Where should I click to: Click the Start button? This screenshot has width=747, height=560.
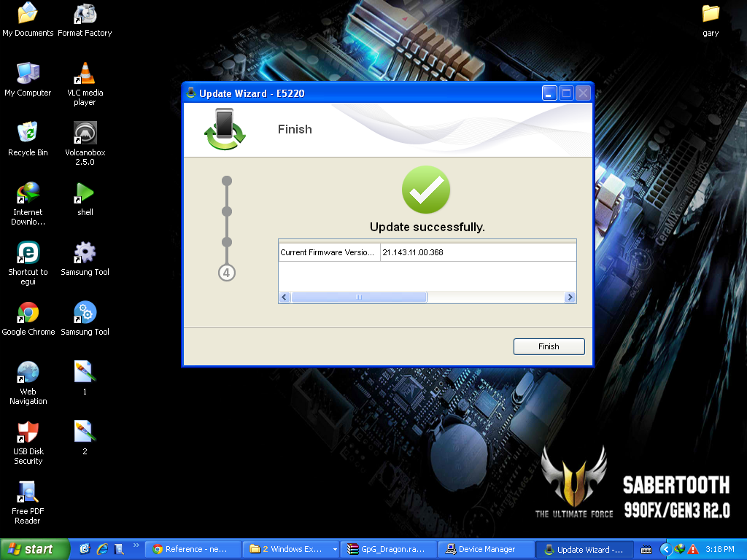(x=34, y=549)
